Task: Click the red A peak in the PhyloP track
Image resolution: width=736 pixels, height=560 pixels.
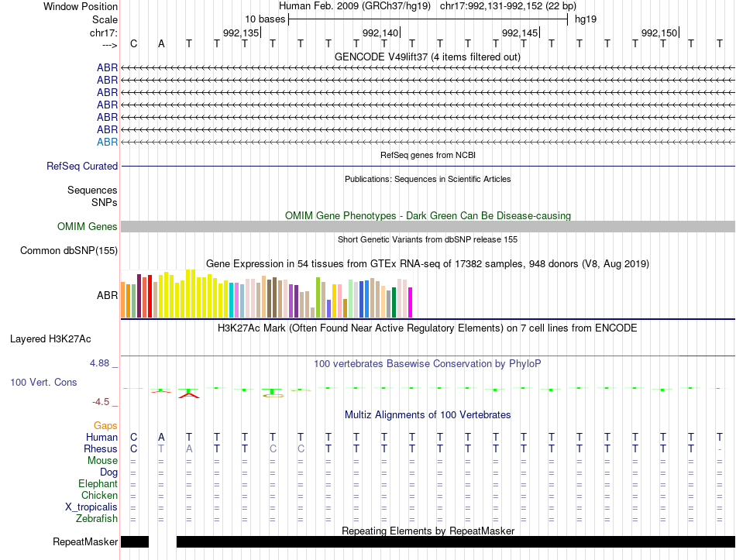Action: [x=189, y=395]
